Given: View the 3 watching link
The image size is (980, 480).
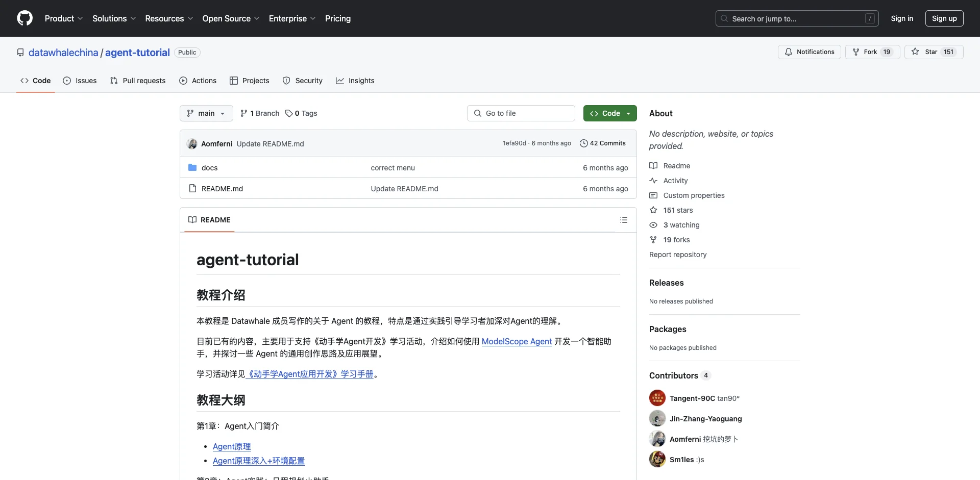Looking at the screenshot, I should [x=681, y=225].
